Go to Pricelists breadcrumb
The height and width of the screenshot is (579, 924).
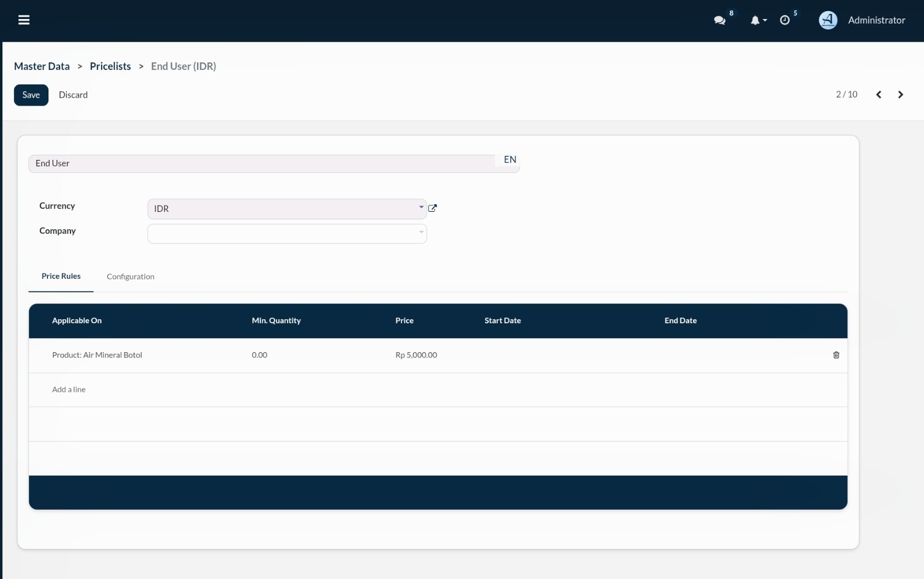click(x=110, y=66)
